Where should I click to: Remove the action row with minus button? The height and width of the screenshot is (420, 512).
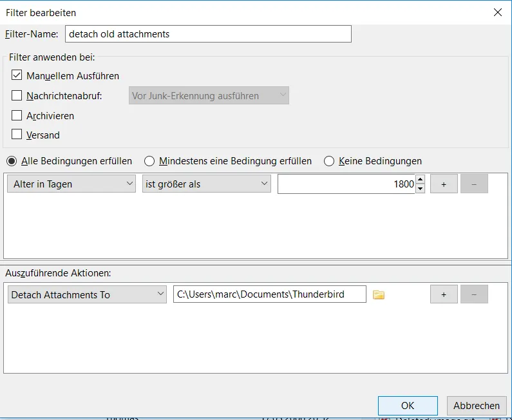pyautogui.click(x=474, y=294)
